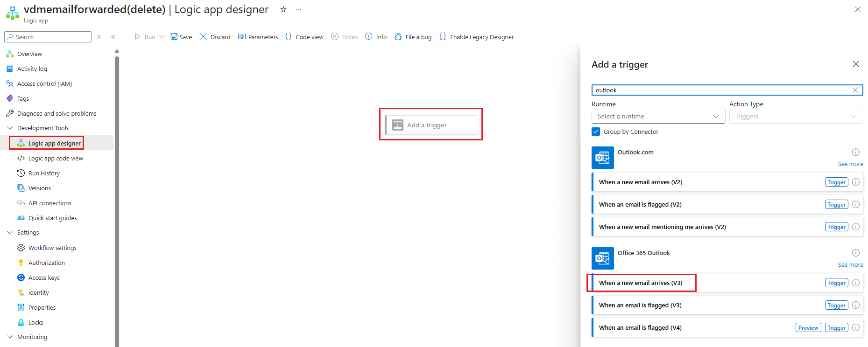Open the Select a runtime dropdown
Viewport: 868px width, 347px height.
(658, 116)
